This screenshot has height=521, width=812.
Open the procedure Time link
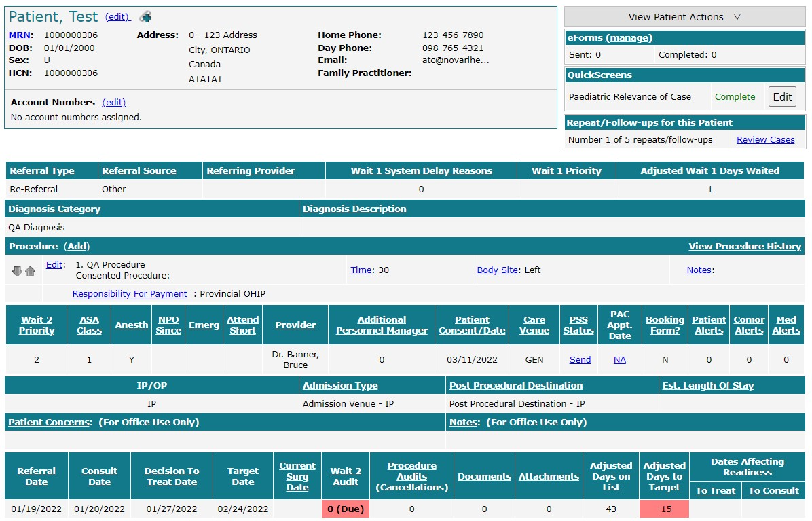(361, 270)
